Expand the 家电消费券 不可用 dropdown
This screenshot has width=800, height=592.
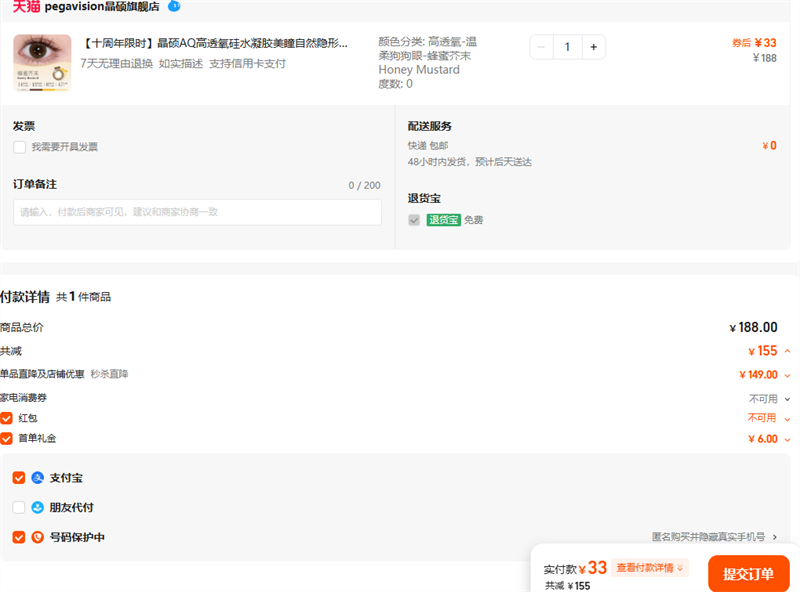click(x=787, y=398)
